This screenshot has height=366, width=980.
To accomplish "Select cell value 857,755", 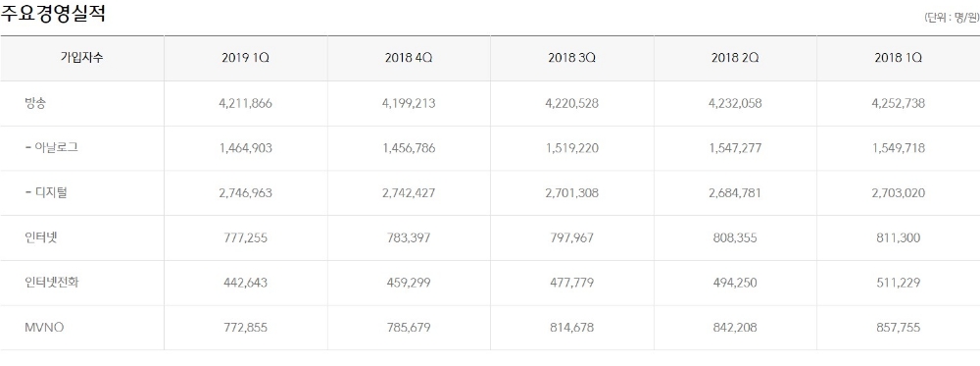I will 898,327.
